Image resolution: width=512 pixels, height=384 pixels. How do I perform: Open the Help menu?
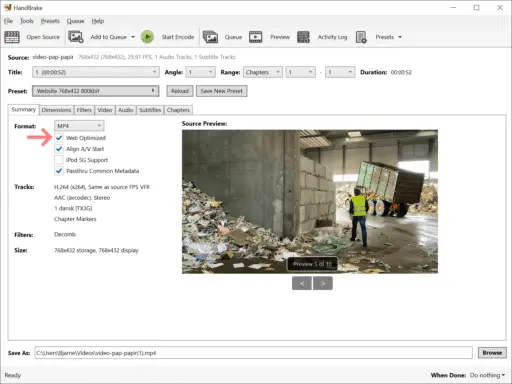coord(98,21)
